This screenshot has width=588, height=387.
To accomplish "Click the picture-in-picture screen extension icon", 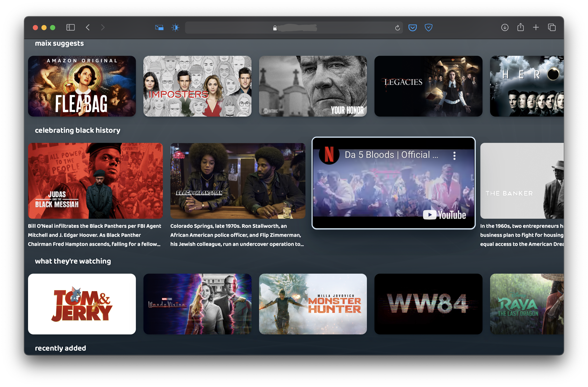I will click(159, 27).
